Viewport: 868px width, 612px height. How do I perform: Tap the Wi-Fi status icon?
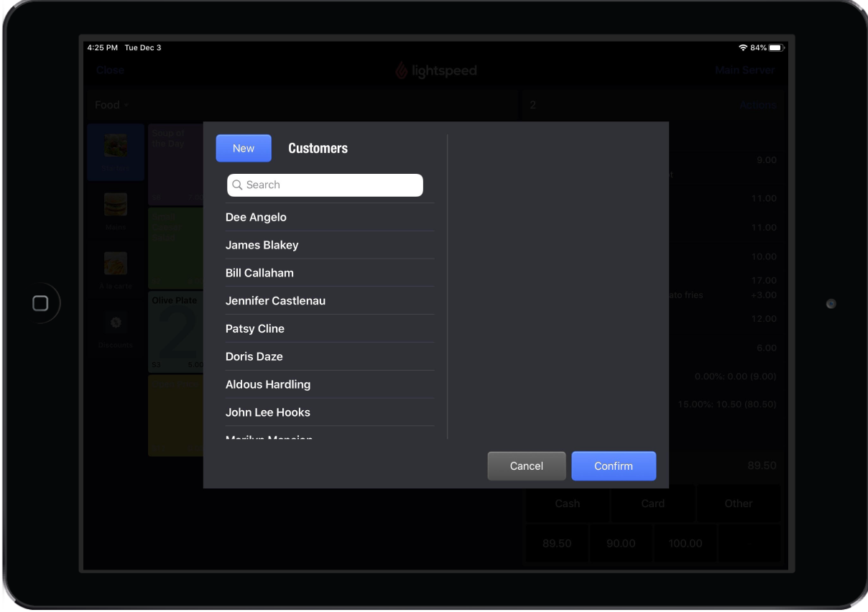[742, 48]
